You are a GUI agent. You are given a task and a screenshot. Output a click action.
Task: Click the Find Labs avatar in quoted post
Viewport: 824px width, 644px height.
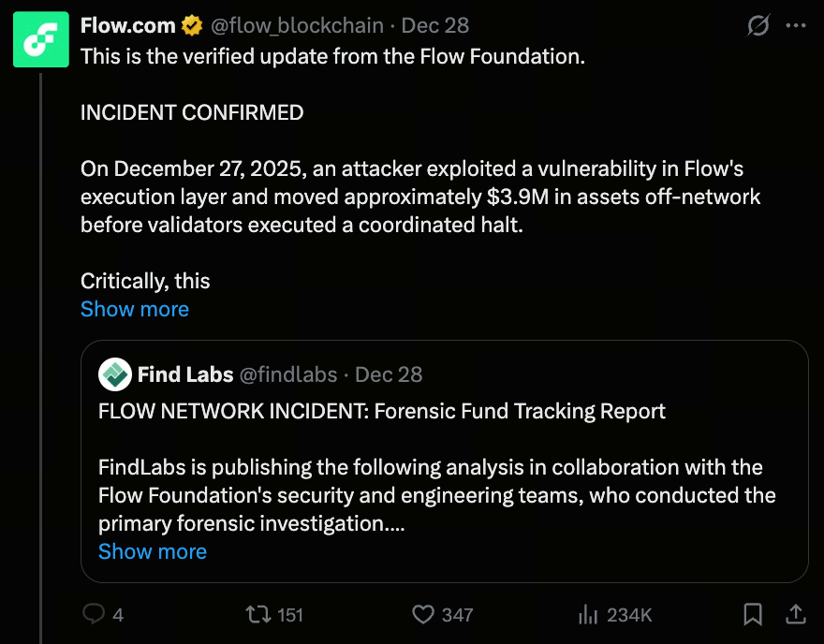(115, 374)
